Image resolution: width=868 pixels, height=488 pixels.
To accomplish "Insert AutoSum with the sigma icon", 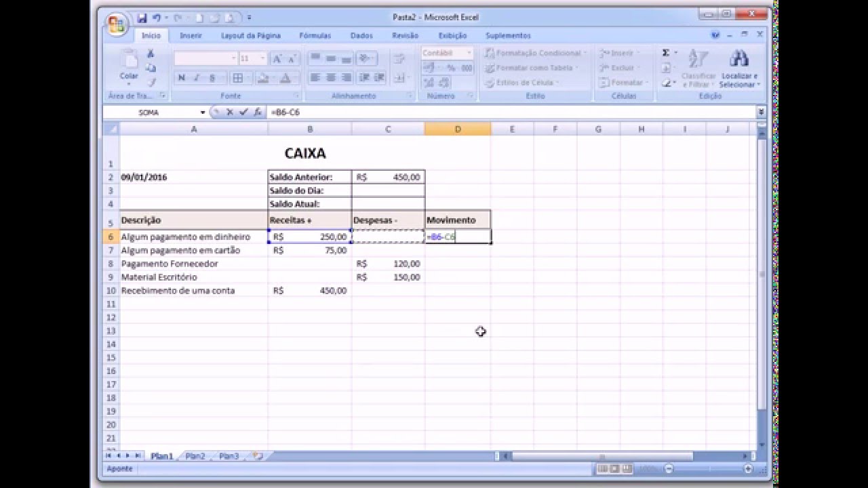I will coord(666,53).
